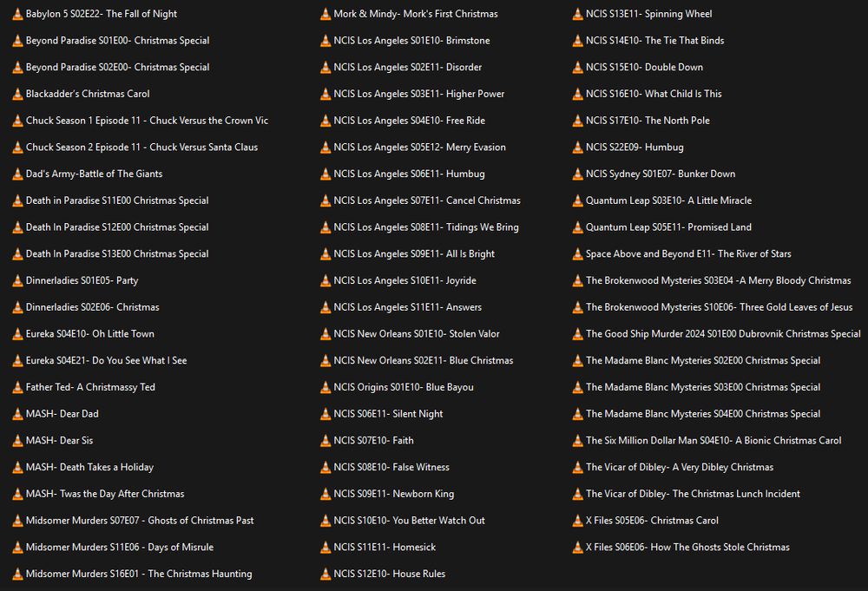Image resolution: width=868 pixels, height=591 pixels.
Task: Click the cone icon beside NCIS Los Angeles S07E11- Cancel Christmas
Action: [x=325, y=200]
